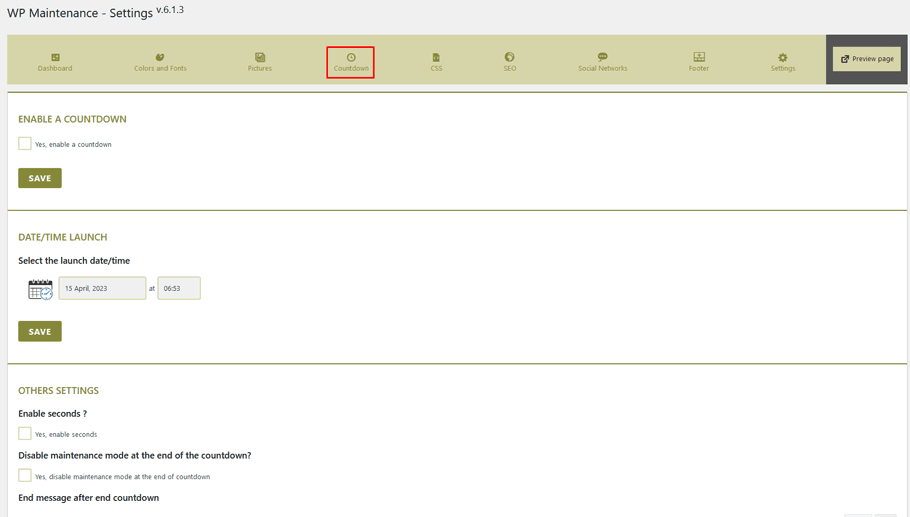
Task: Click the calendar icon beside launch date
Action: [x=40, y=289]
